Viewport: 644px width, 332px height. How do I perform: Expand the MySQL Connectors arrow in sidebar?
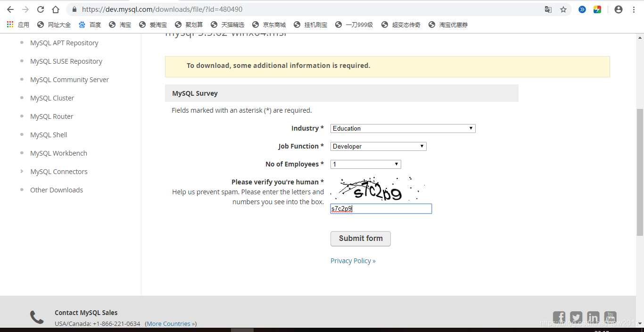[22, 171]
